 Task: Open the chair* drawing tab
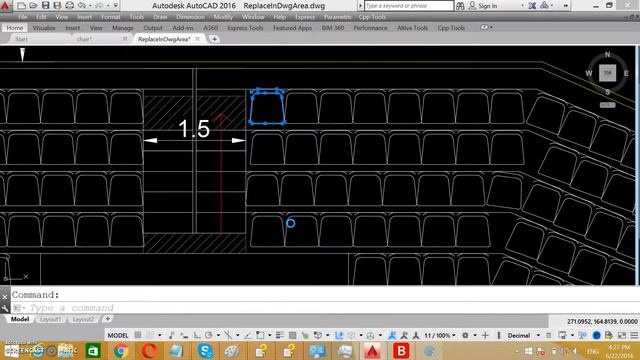pyautogui.click(x=84, y=39)
